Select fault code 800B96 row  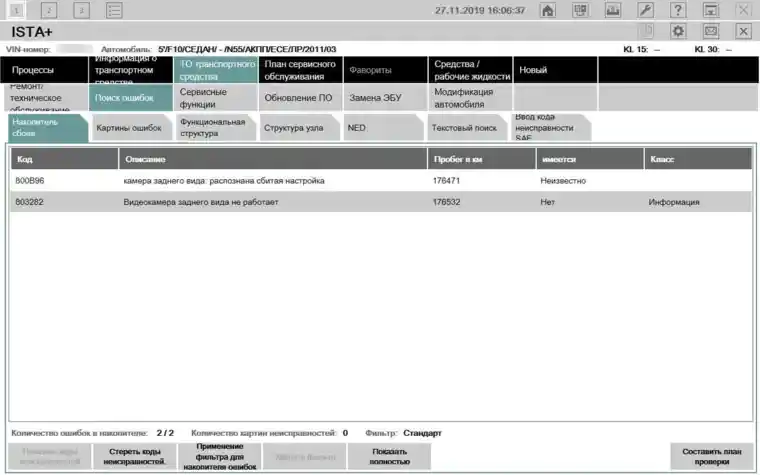tap(381, 181)
